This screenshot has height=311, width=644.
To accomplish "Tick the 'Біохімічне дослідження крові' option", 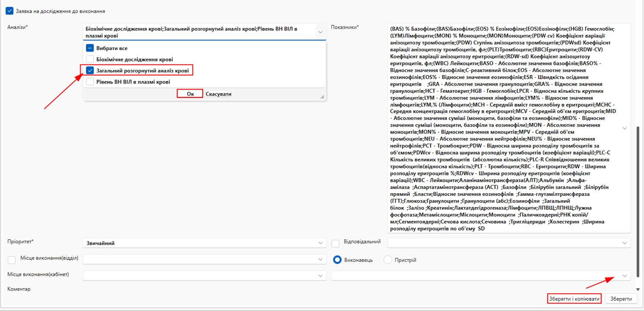I will 90,59.
